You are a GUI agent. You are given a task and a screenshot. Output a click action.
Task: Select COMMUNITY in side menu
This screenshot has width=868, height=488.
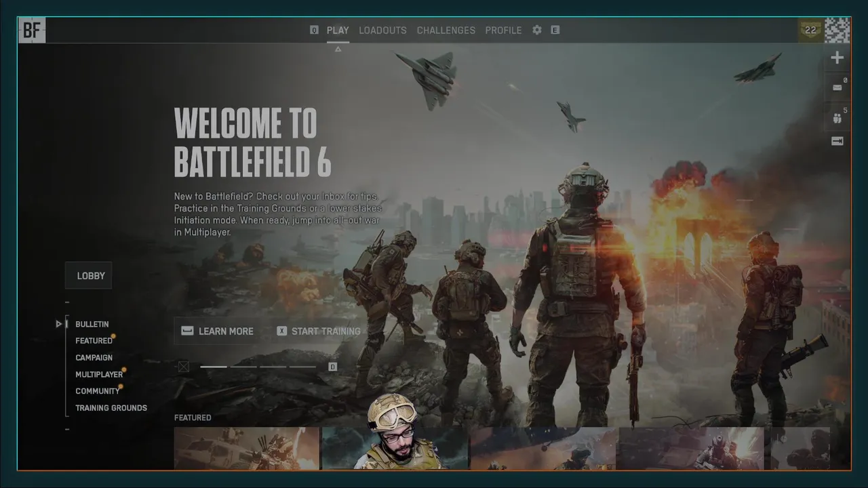[x=97, y=391]
